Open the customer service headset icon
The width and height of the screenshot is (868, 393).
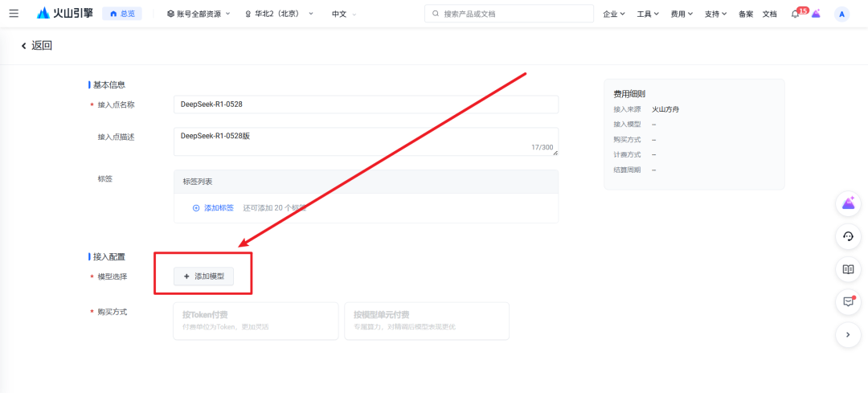click(x=848, y=236)
